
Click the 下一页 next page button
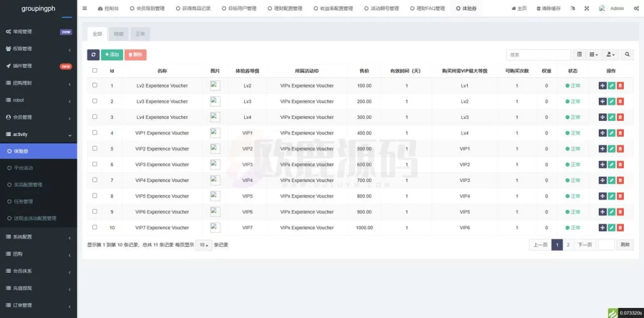coord(585,245)
